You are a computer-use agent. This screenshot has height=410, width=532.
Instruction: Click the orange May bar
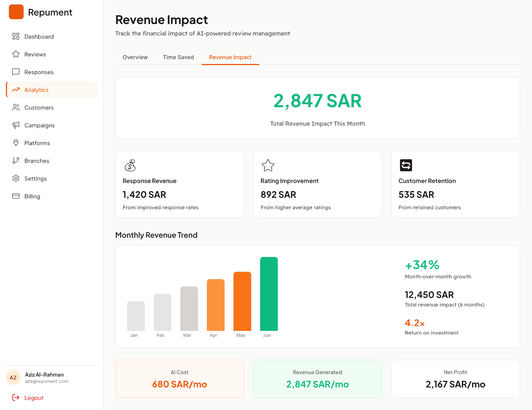pyautogui.click(x=242, y=301)
